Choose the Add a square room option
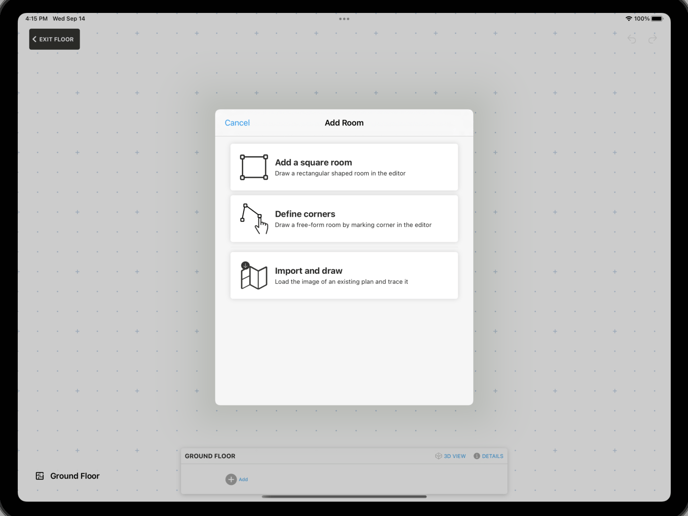The image size is (688, 516). (x=344, y=167)
